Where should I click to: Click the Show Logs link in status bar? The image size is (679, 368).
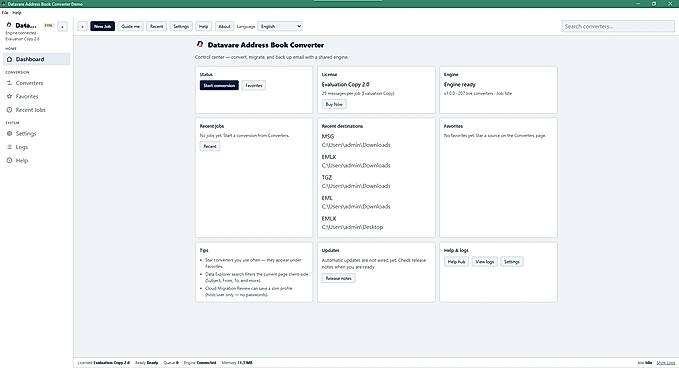pos(666,363)
